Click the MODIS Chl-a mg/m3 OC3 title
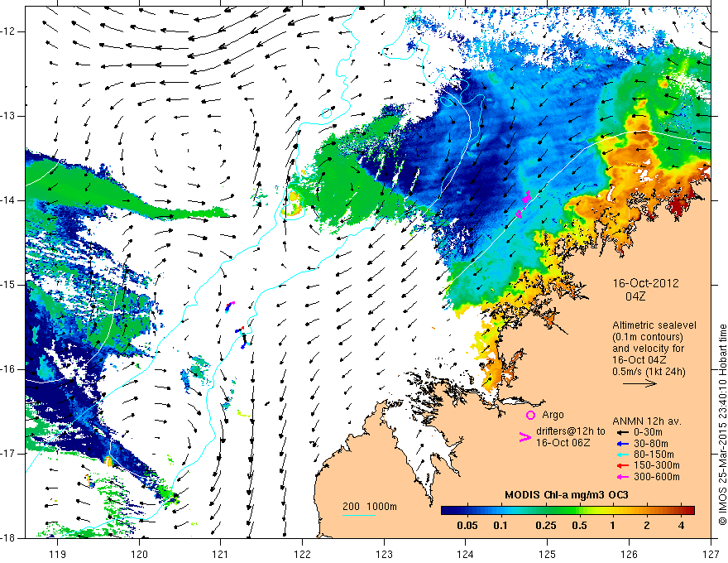This screenshot has height=563, width=728. pos(567,495)
